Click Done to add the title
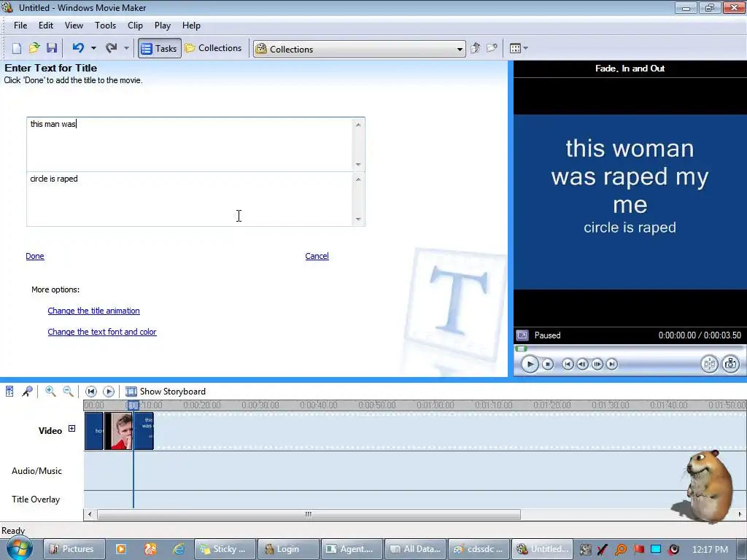The image size is (747, 560). pos(35,256)
